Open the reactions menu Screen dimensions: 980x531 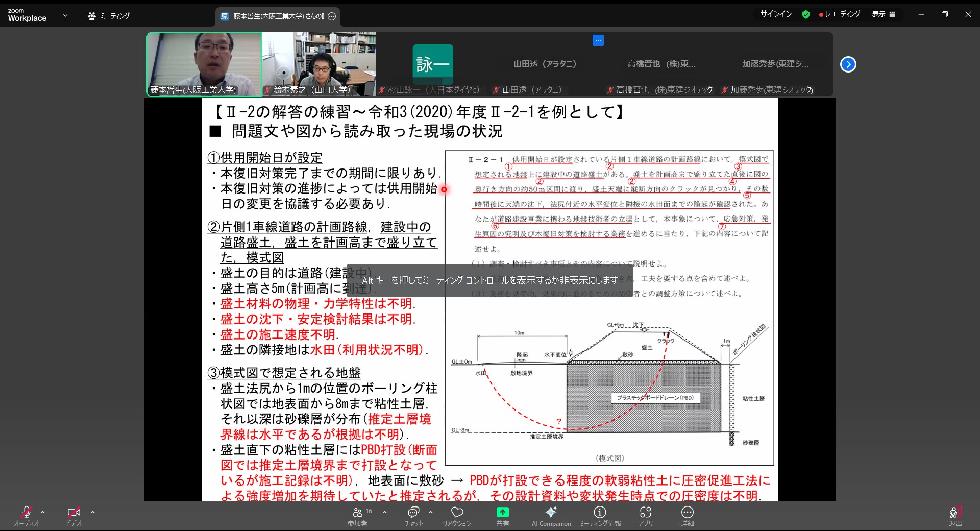tap(457, 513)
